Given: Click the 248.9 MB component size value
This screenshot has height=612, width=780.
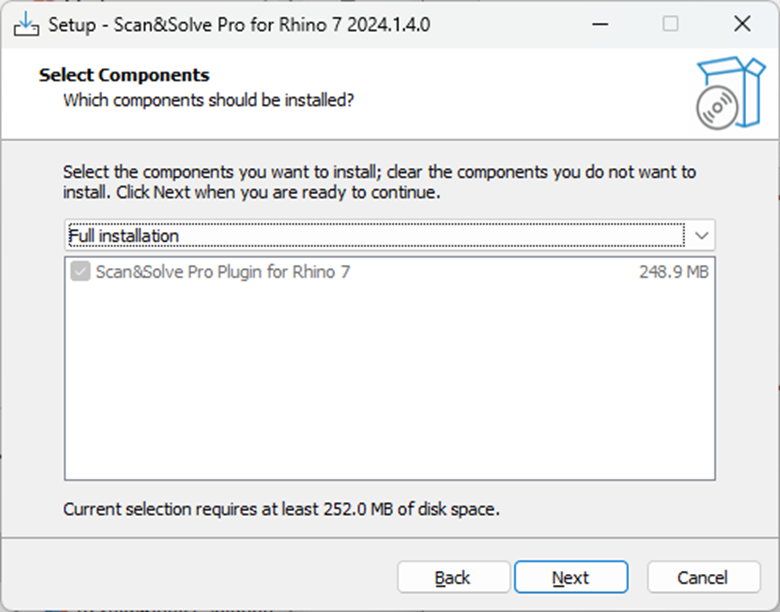Looking at the screenshot, I should coord(674,272).
